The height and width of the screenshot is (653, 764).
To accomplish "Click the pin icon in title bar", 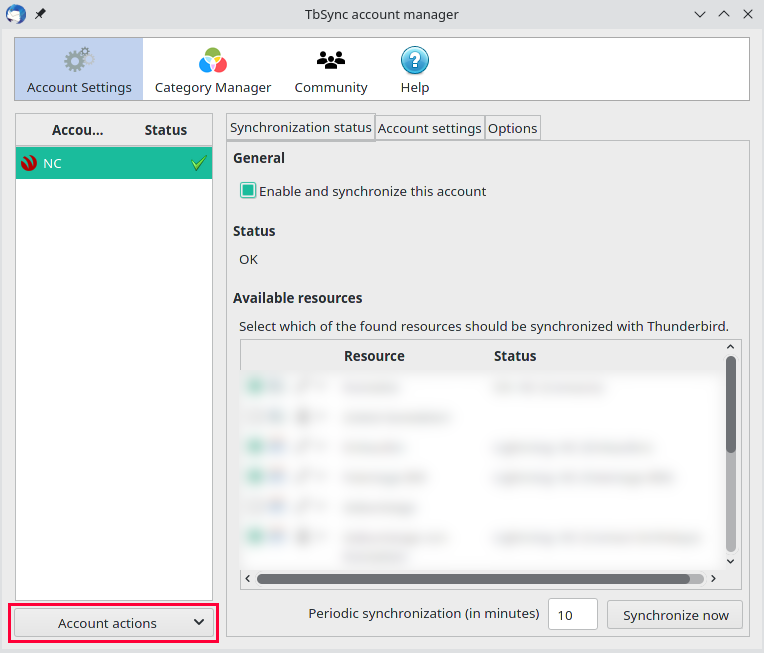I will pos(40,14).
